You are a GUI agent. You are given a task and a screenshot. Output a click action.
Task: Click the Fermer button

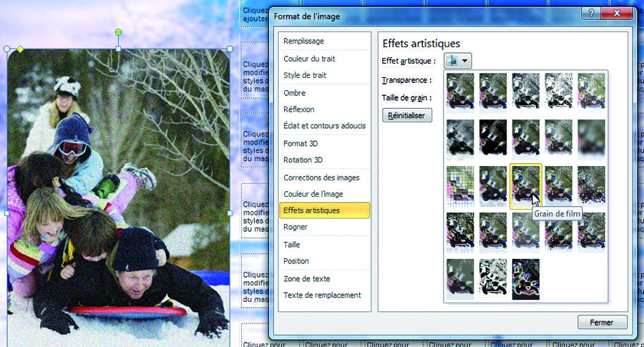click(602, 323)
